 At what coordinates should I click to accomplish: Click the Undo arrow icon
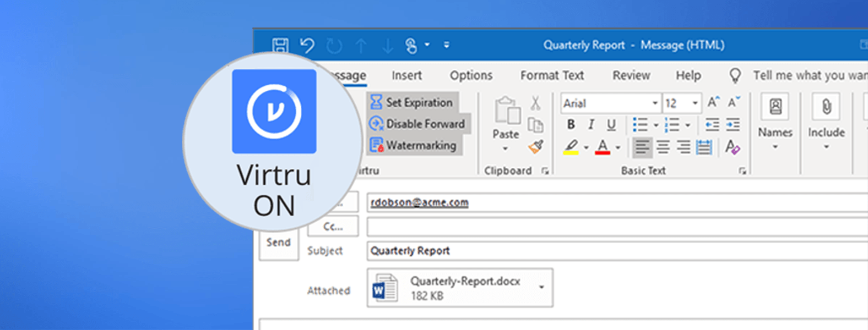(307, 45)
